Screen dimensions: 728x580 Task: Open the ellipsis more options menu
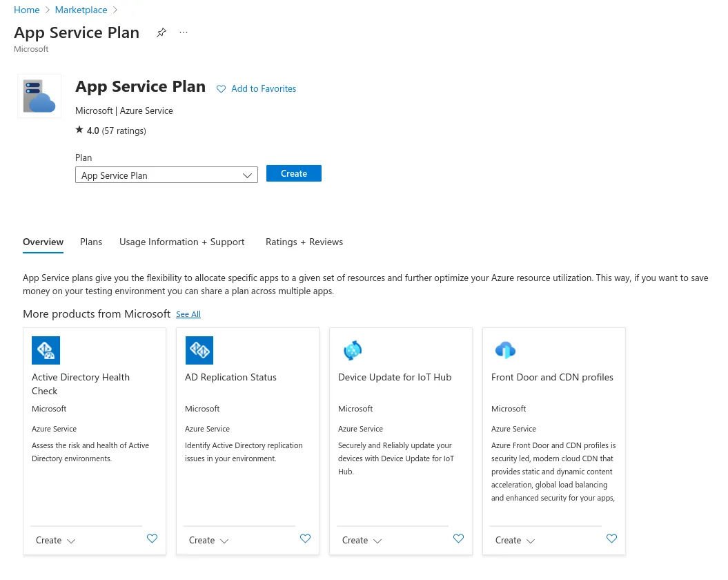(x=184, y=32)
